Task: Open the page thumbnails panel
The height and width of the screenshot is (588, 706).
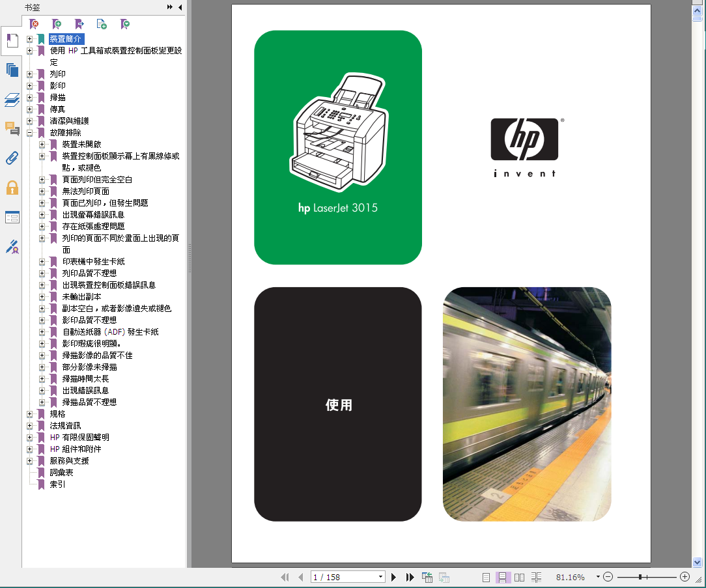Action: [12, 70]
